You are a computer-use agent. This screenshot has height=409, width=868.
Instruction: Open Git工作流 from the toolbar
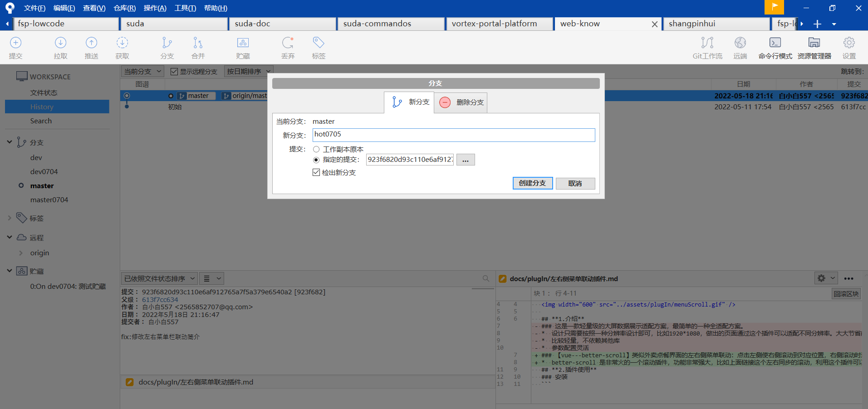point(707,48)
